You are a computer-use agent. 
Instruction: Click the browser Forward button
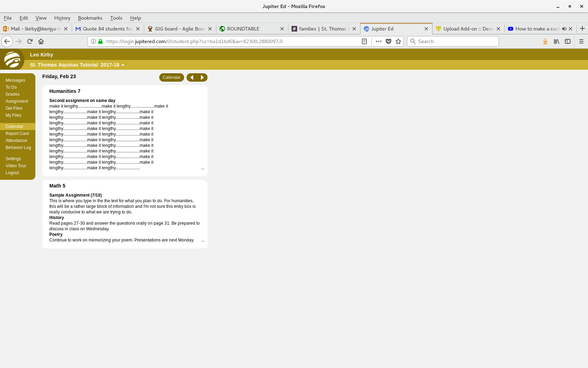(19, 41)
